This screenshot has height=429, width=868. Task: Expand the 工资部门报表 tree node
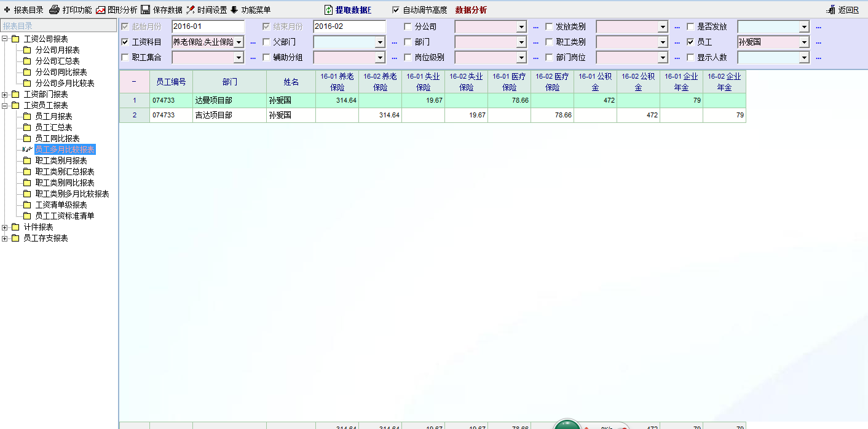(5, 95)
